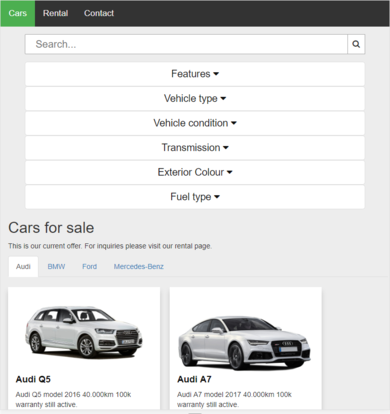Switch to the Ford tab
The image size is (390, 414).
point(90,267)
